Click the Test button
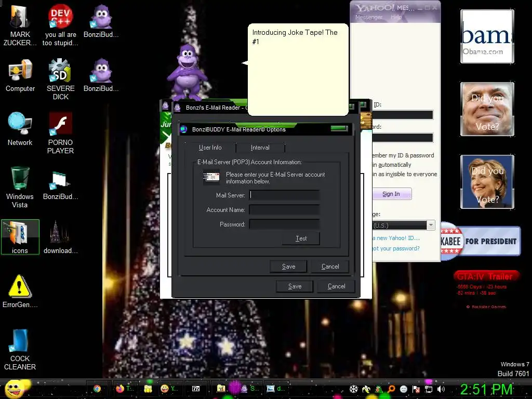Image resolution: width=532 pixels, height=399 pixels. 301,238
